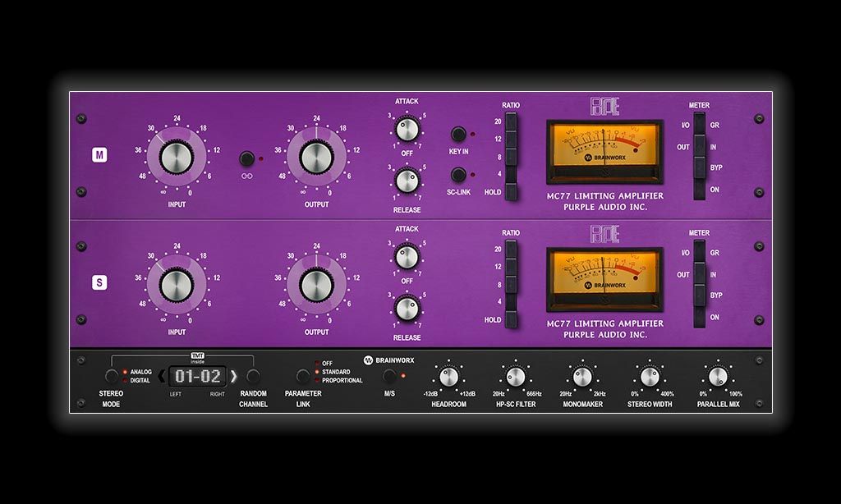Click the OFF parameter link label

coord(327,363)
